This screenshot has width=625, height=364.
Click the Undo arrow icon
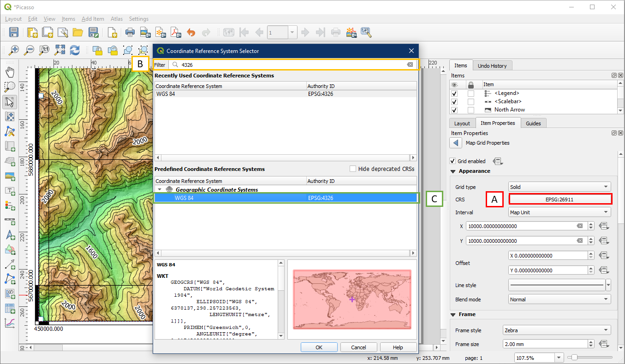191,32
